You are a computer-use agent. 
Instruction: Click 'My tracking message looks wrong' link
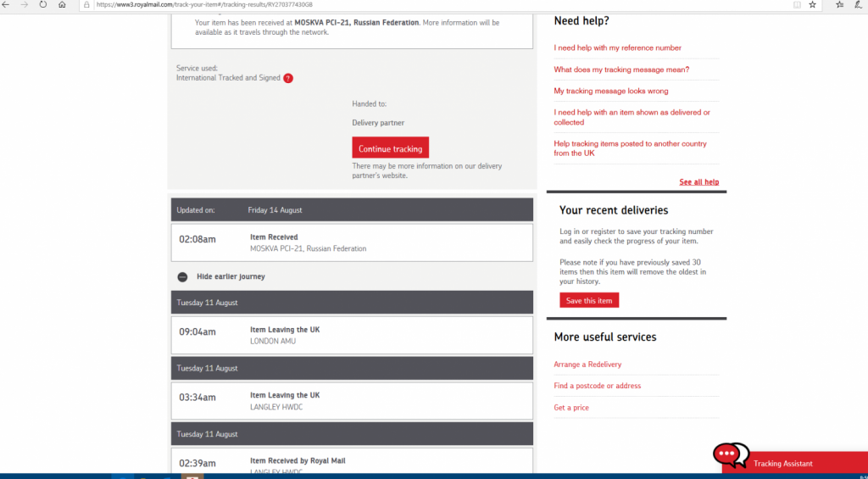click(x=610, y=91)
